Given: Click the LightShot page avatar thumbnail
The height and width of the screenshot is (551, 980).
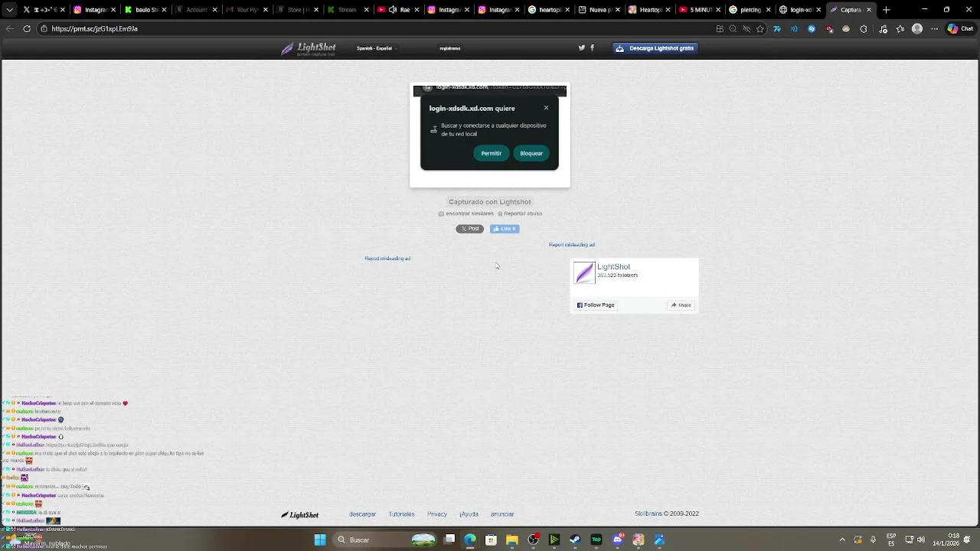Looking at the screenshot, I should coord(584,273).
